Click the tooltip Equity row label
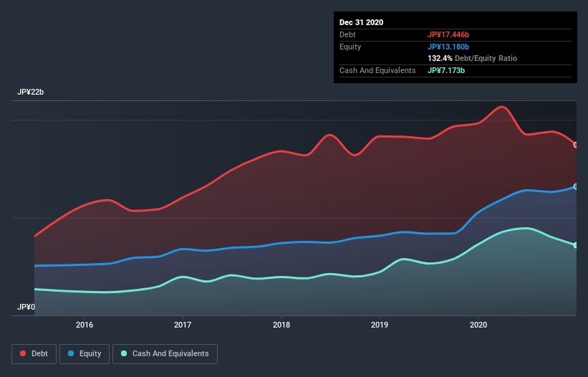The image size is (588, 377). click(350, 47)
